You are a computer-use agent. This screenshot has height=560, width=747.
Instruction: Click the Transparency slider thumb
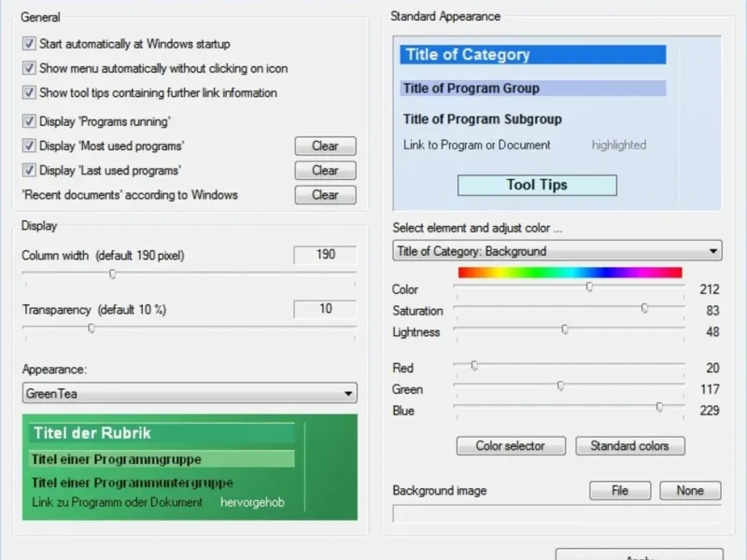[91, 329]
